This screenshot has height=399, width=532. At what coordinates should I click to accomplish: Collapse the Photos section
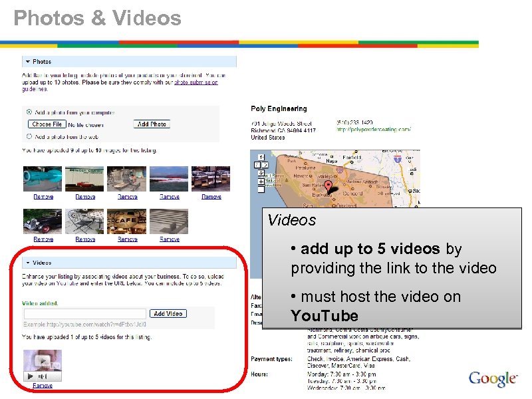click(27, 60)
